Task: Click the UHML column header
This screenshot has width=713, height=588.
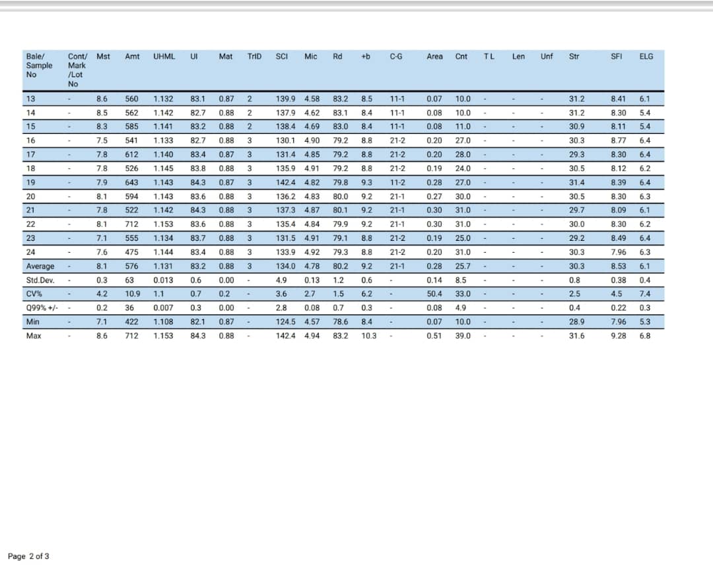Action: pos(164,56)
